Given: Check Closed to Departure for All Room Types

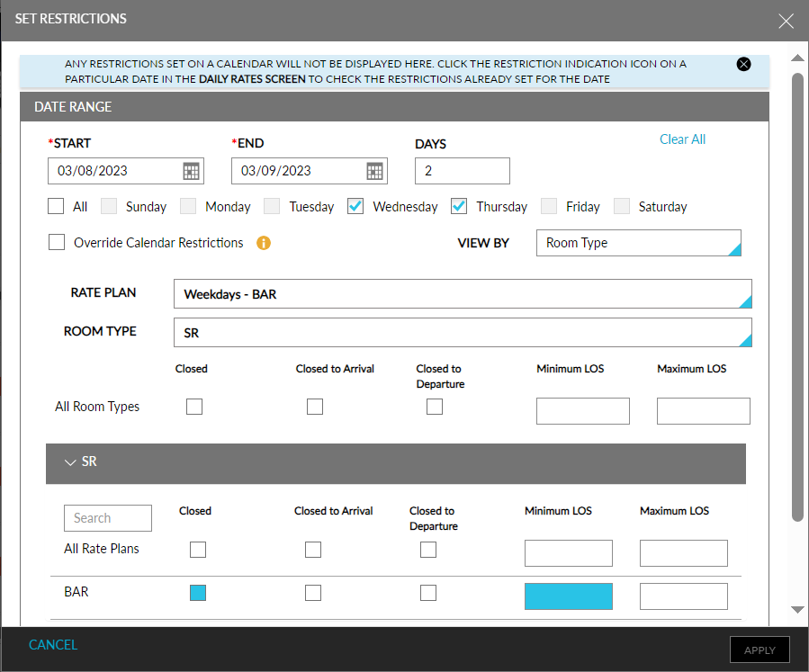Looking at the screenshot, I should pos(435,407).
